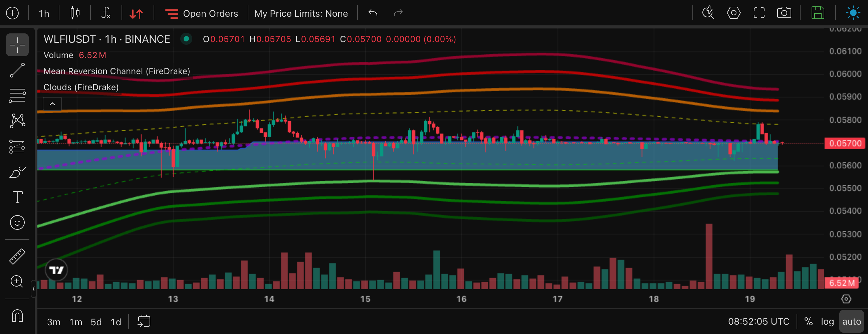The height and width of the screenshot is (334, 868).
Task: Select the Text annotation tool
Action: tap(17, 197)
